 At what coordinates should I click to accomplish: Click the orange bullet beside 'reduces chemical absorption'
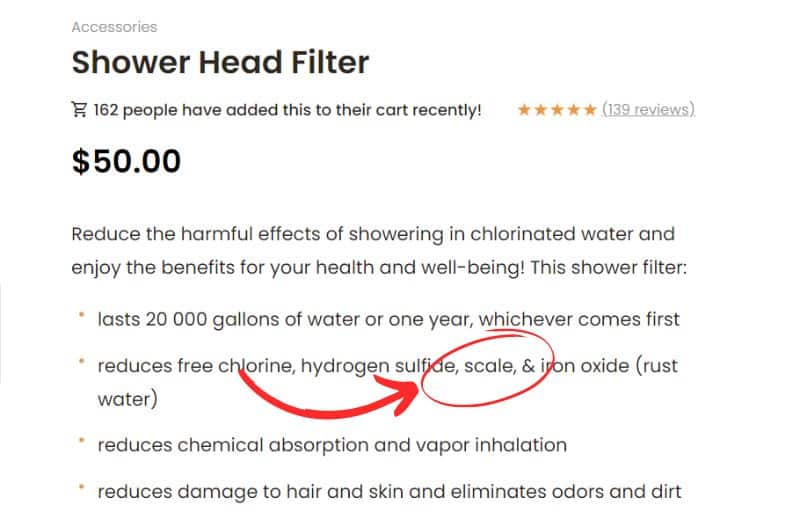point(80,441)
